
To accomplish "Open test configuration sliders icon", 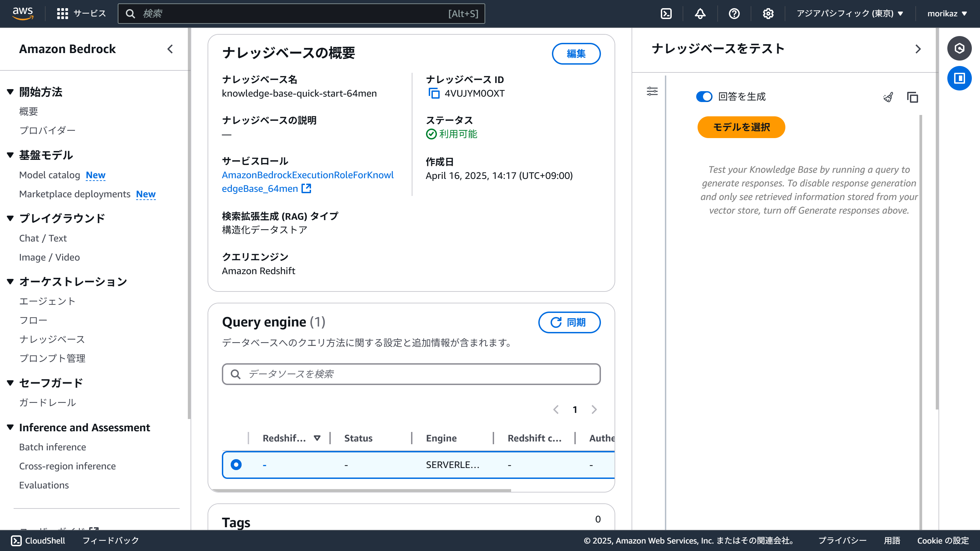I will pyautogui.click(x=652, y=91).
